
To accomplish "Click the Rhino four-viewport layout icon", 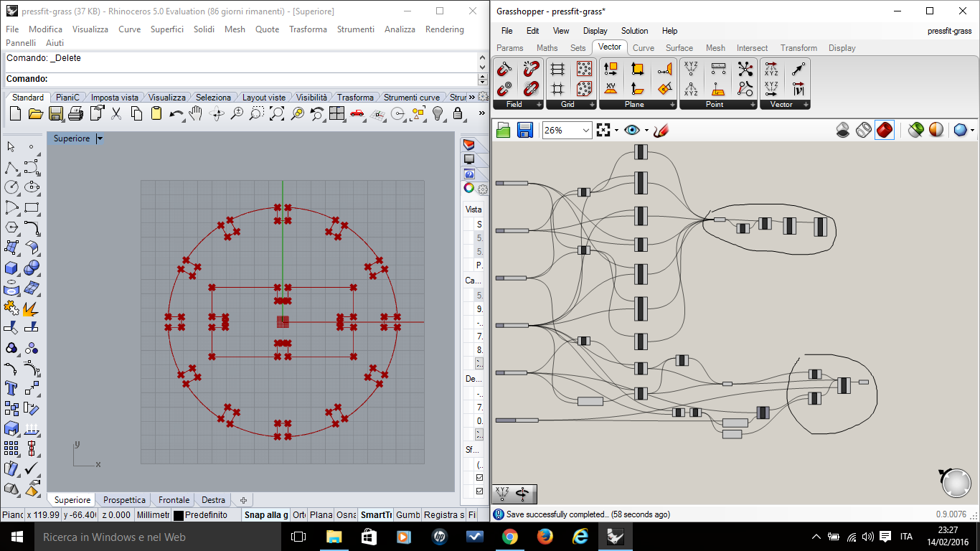I will click(x=337, y=113).
